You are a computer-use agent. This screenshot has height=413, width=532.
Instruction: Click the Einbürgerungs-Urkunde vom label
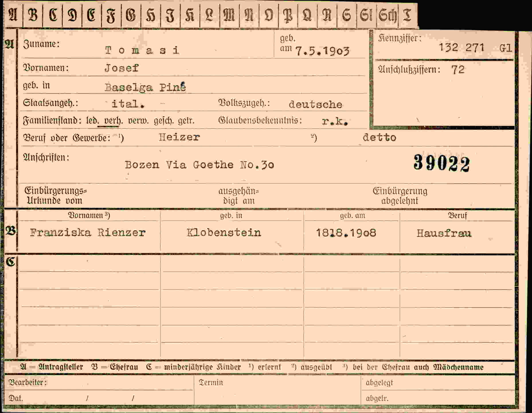pyautogui.click(x=56, y=196)
